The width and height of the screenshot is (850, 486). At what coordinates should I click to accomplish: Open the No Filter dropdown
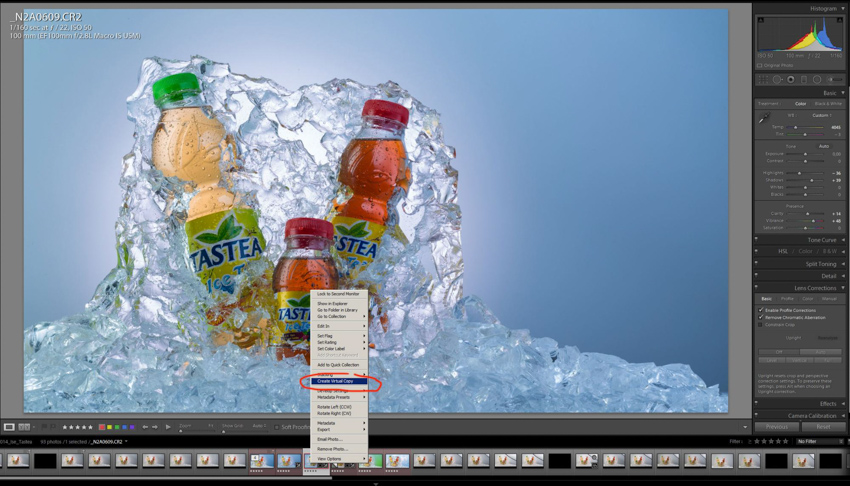pyautogui.click(x=820, y=442)
